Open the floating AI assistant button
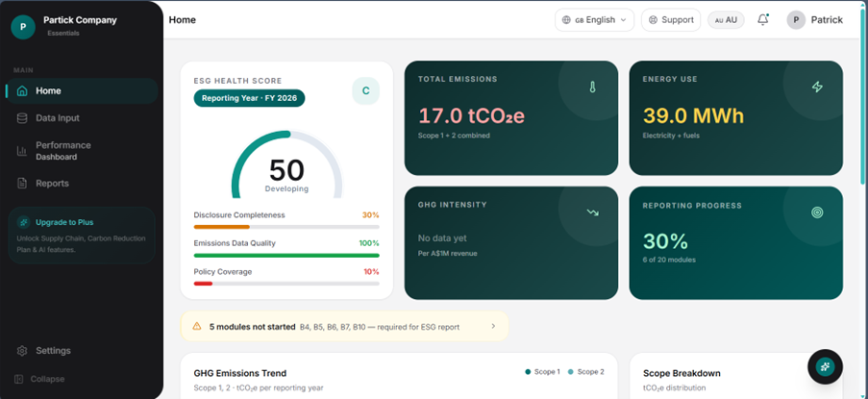 [x=825, y=366]
